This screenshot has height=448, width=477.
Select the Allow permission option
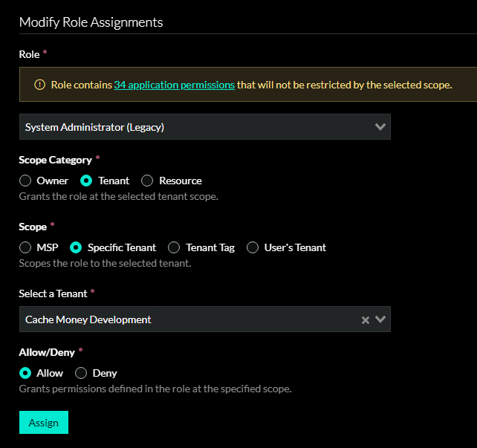click(x=25, y=373)
